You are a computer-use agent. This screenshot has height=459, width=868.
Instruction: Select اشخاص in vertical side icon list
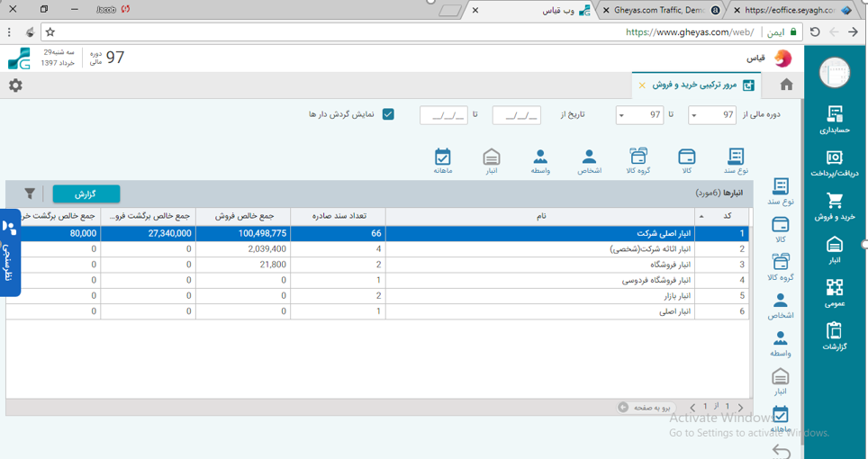point(780,306)
